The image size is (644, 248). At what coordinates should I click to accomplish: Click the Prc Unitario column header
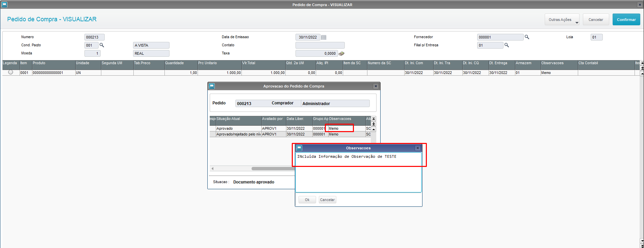(x=220, y=65)
